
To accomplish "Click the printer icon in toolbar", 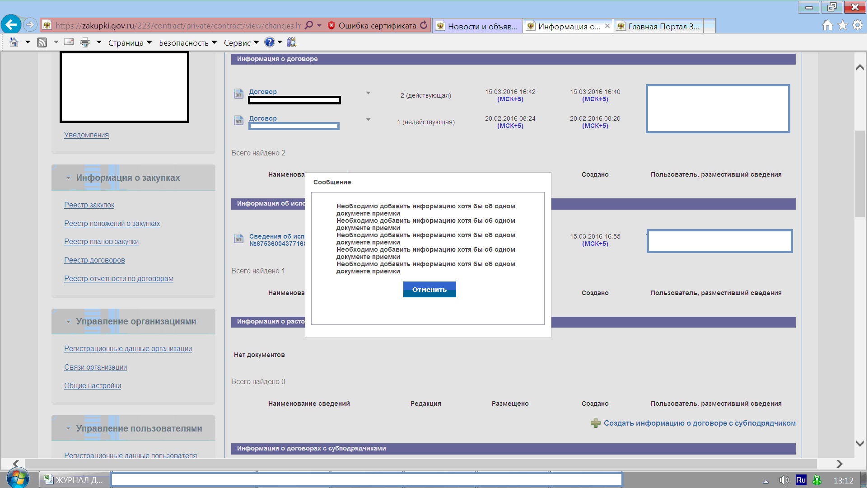I will coord(85,42).
